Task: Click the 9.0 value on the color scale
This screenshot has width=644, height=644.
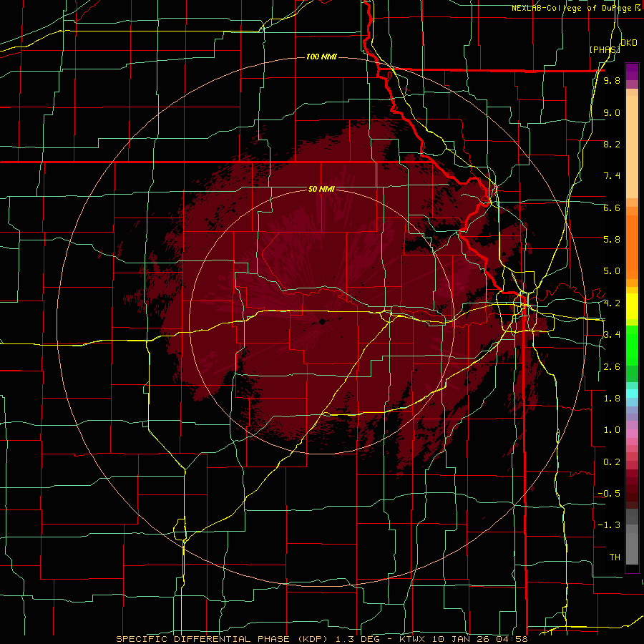Action: pos(612,112)
